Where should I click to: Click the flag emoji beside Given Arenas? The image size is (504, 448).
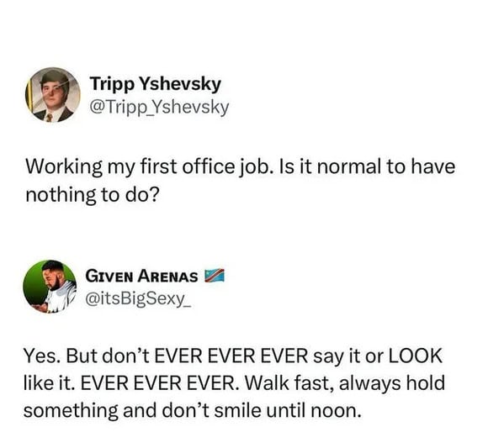pyautogui.click(x=215, y=276)
